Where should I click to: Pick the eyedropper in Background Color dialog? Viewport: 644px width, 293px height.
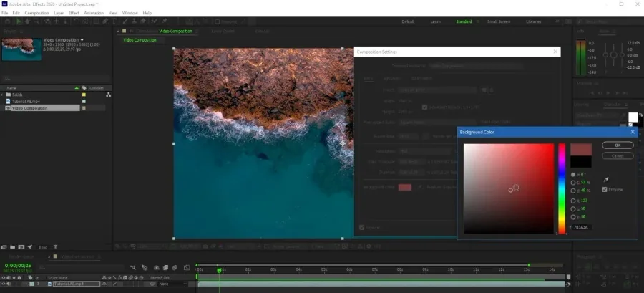coord(605,180)
